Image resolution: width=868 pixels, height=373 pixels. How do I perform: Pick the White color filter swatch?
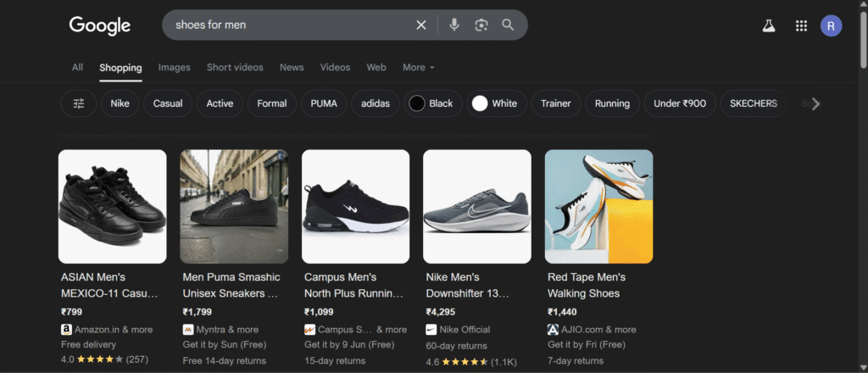coord(480,103)
